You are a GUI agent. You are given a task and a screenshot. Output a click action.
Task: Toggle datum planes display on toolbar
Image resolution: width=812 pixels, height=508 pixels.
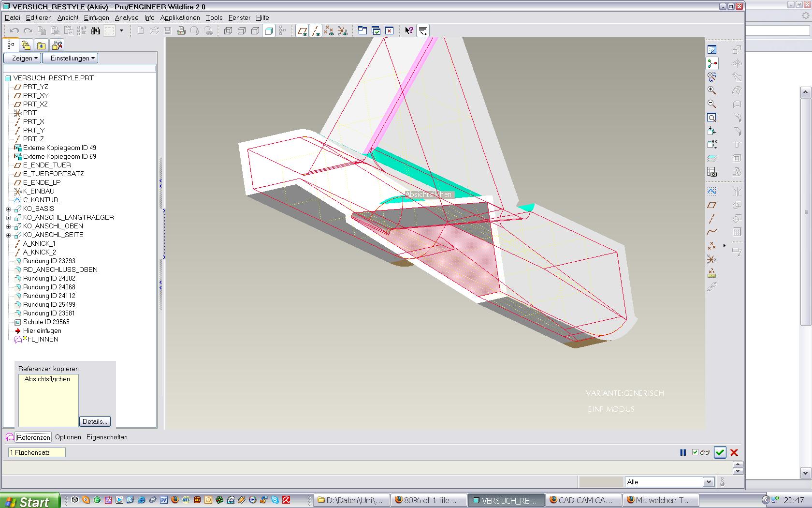point(302,31)
